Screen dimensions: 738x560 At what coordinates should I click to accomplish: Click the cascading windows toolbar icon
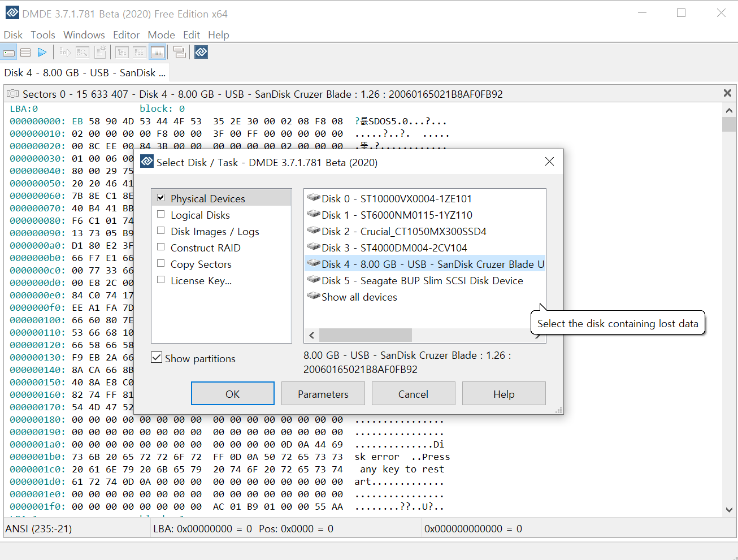pyautogui.click(x=179, y=53)
